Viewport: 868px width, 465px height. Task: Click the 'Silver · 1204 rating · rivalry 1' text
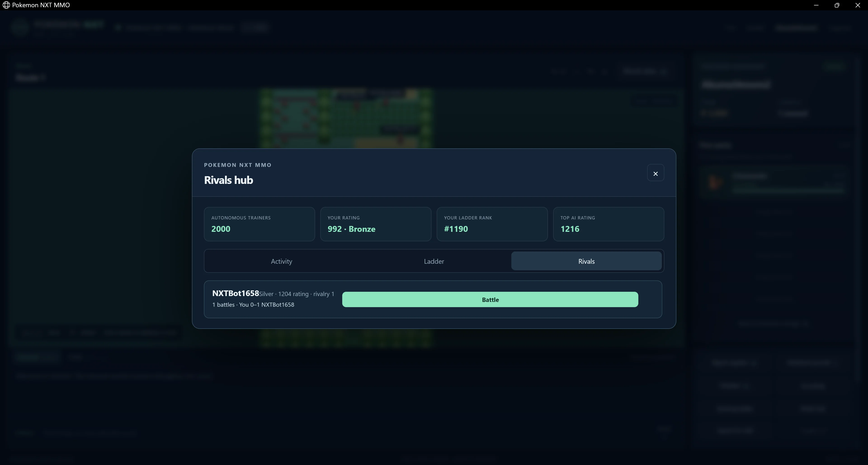pos(297,294)
